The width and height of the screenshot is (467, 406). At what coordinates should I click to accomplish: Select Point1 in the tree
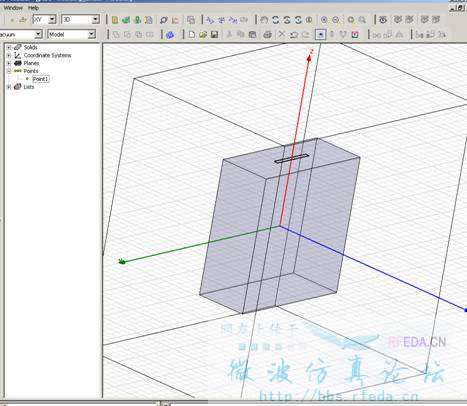point(41,79)
